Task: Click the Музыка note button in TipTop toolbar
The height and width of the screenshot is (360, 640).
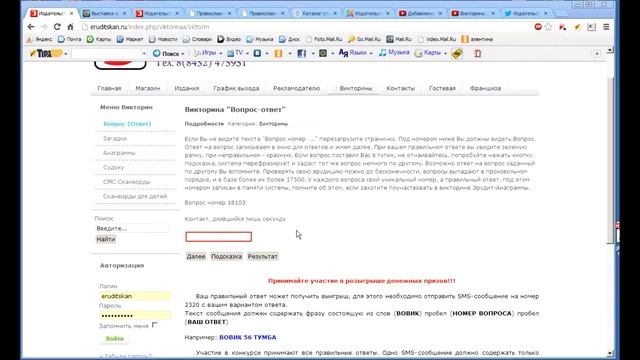Action: click(394, 53)
